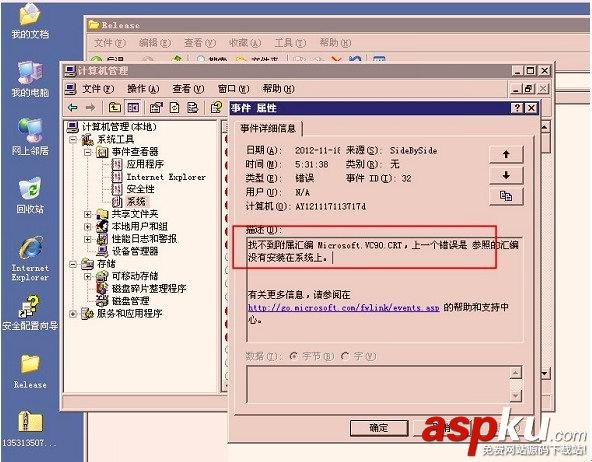Image resolution: width=592 pixels, height=462 pixels.
Task: Select 磁盘管理 in the tree
Action: click(131, 301)
